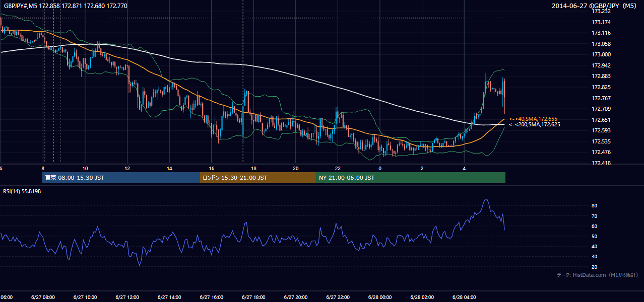Click price axis value 172.535
This screenshot has width=644, height=302.
[x=601, y=141]
